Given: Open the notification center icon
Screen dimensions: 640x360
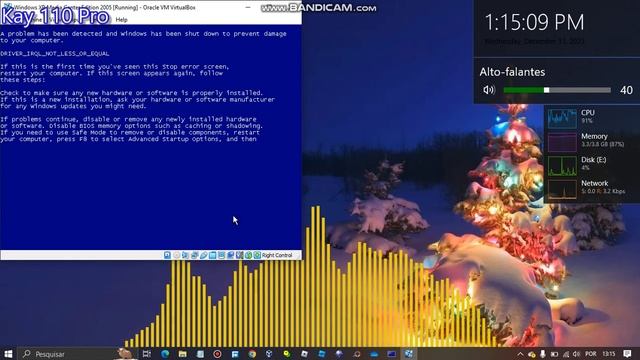Looking at the screenshot, I should tap(627, 354).
